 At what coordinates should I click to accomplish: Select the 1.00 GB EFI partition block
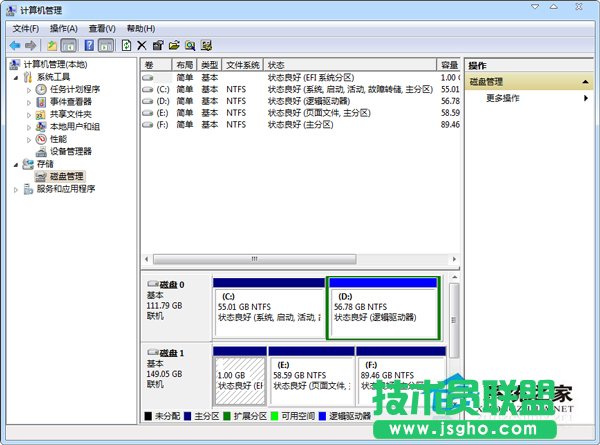(x=240, y=376)
